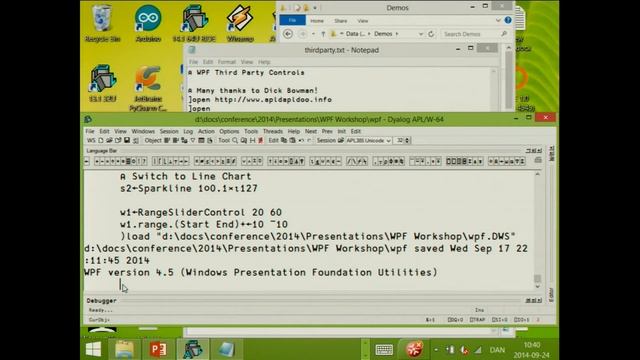Click the Windows Start button
The height and width of the screenshot is (360, 640).
click(93, 349)
